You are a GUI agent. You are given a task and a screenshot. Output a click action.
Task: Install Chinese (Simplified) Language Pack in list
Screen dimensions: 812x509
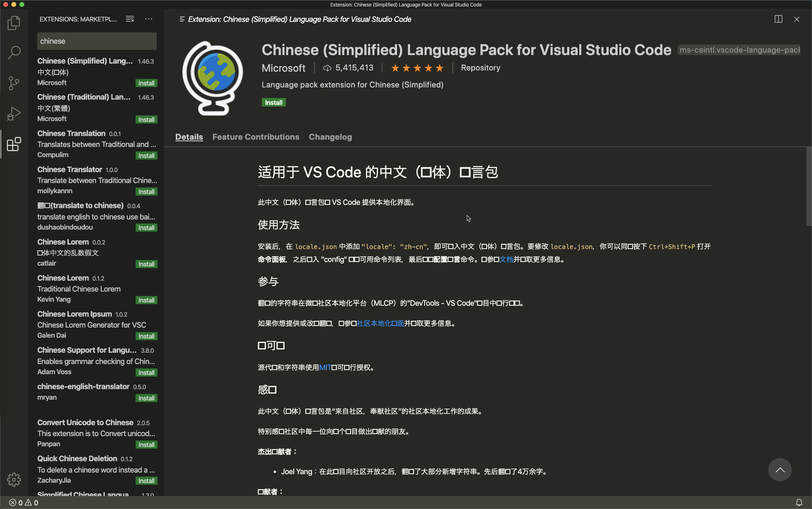coord(146,83)
